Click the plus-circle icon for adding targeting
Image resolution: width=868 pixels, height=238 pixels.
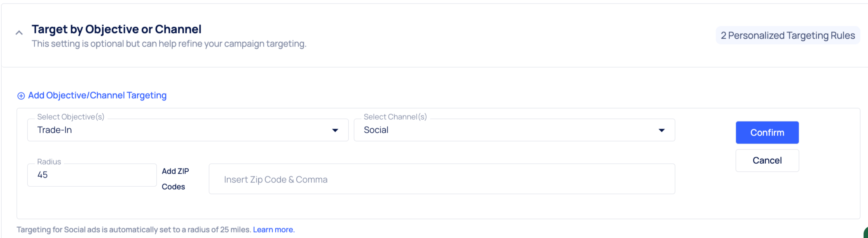[x=21, y=96]
